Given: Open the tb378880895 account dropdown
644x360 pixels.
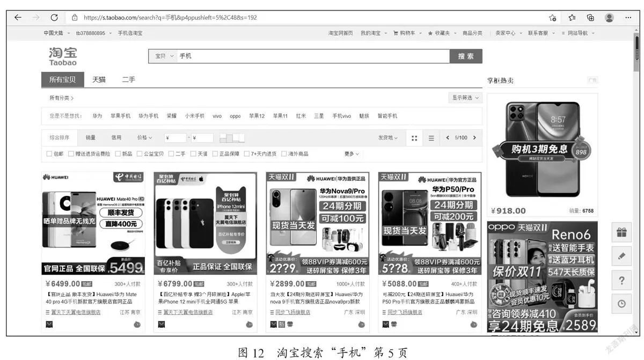Looking at the screenshot, I should click(x=94, y=33).
